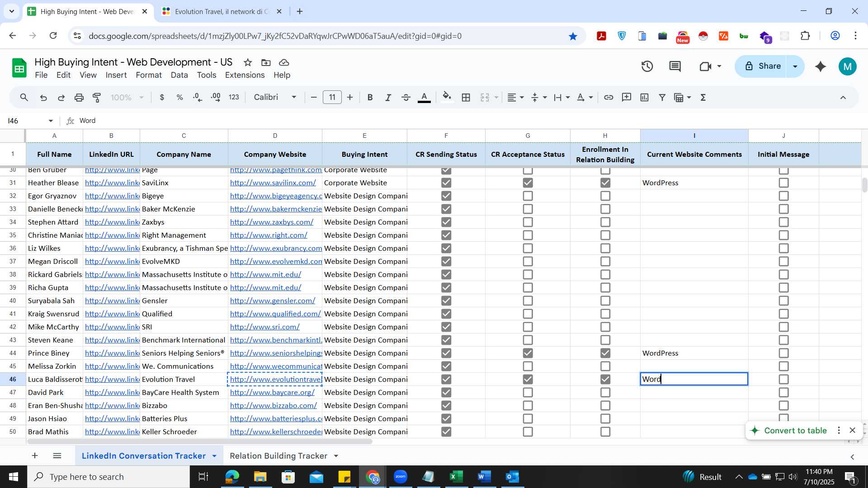Check Initial Message box for Luca Baldisserotto
The width and height of the screenshot is (868, 488).
coord(784,380)
